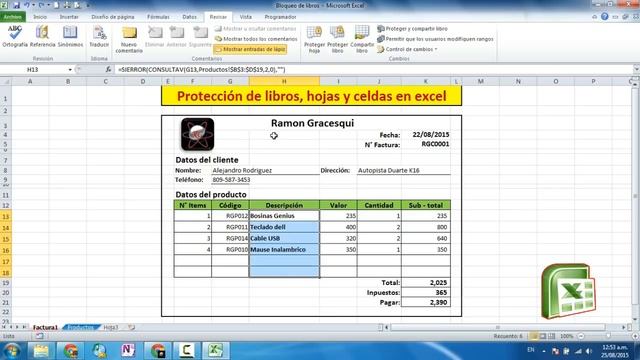
Task: Toggle Mostrar todos los comentarios
Action: tap(256, 39)
